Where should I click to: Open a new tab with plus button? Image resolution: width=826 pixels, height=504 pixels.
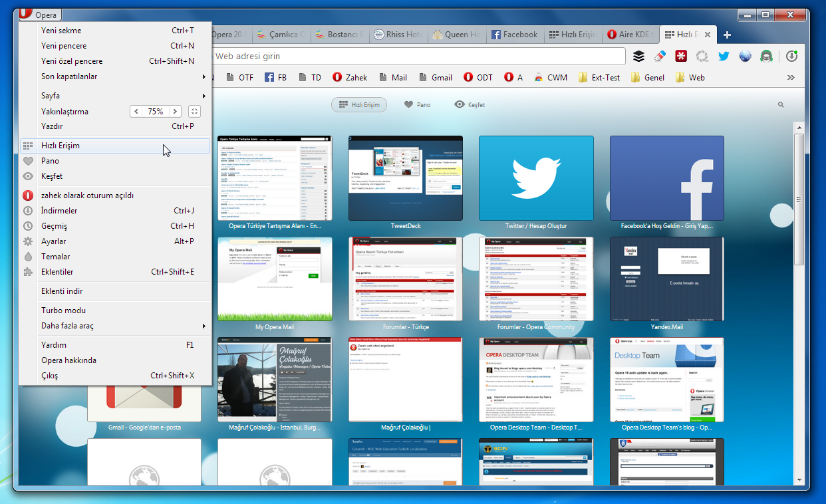(x=727, y=35)
